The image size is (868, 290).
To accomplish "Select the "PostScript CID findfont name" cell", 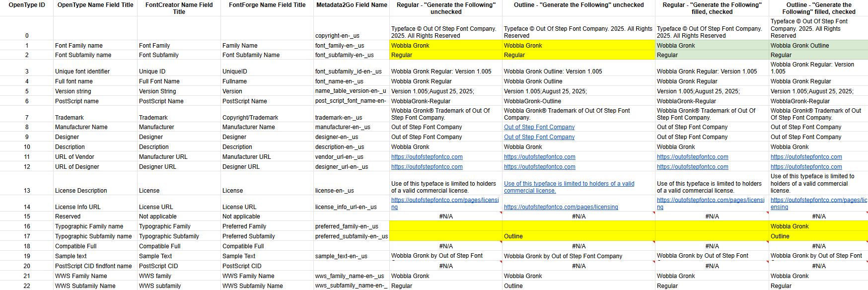I will point(95,266).
